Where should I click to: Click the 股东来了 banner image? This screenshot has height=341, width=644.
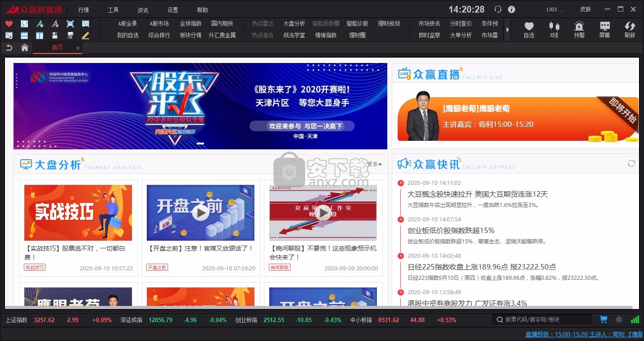point(200,106)
